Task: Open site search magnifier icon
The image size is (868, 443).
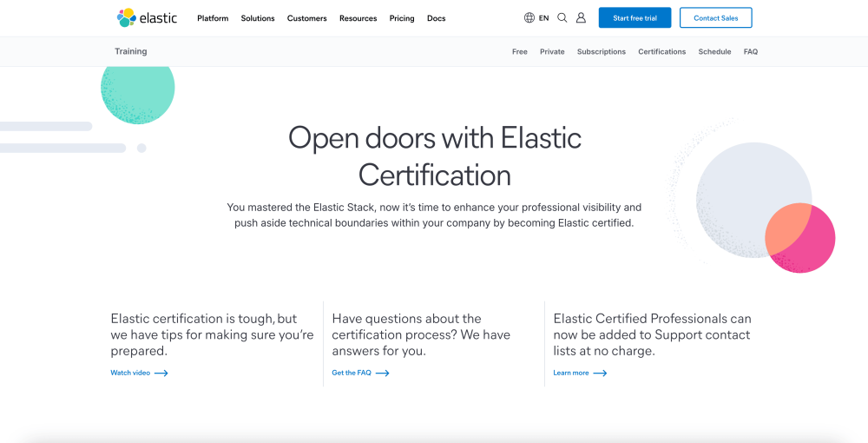Action: click(562, 17)
